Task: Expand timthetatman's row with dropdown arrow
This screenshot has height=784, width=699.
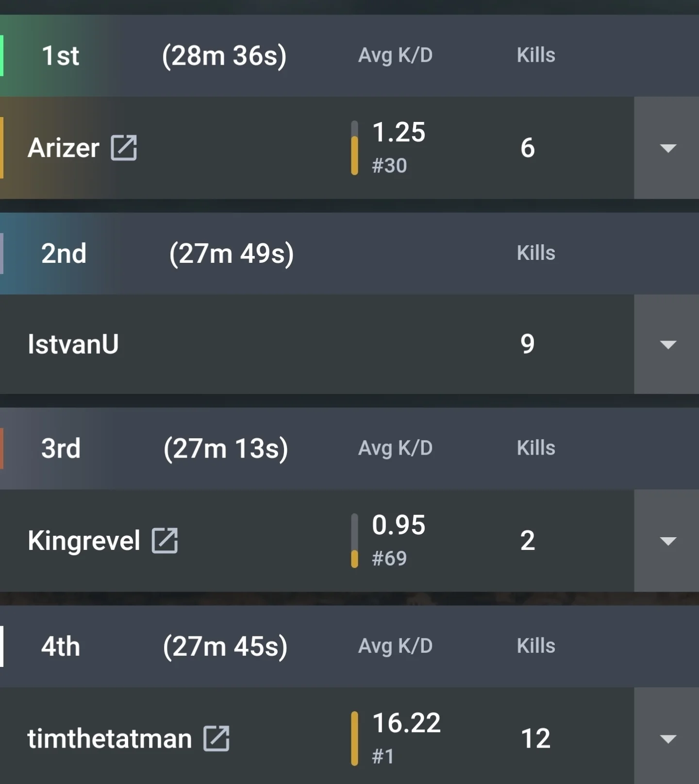Action: point(667,737)
